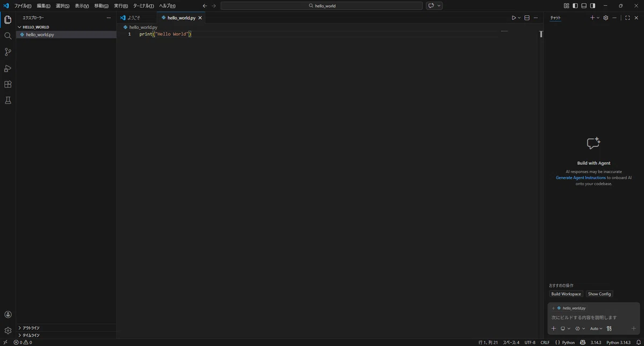Screen dimensions: 644x346
Task: Open the ファイル menu
Action: pos(23,6)
